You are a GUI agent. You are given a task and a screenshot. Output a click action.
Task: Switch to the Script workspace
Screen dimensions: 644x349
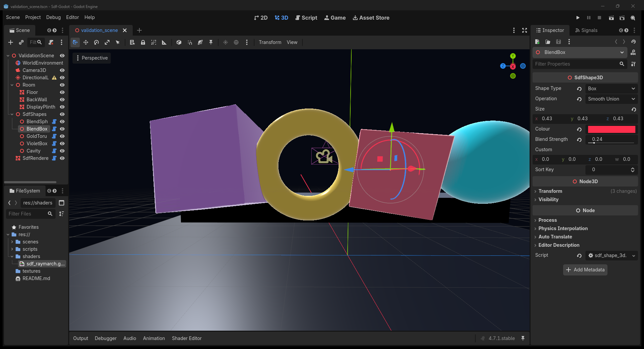click(x=306, y=18)
